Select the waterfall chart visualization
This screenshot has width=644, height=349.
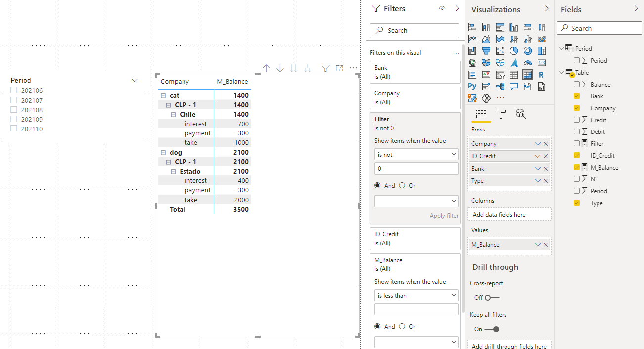tap(472, 50)
